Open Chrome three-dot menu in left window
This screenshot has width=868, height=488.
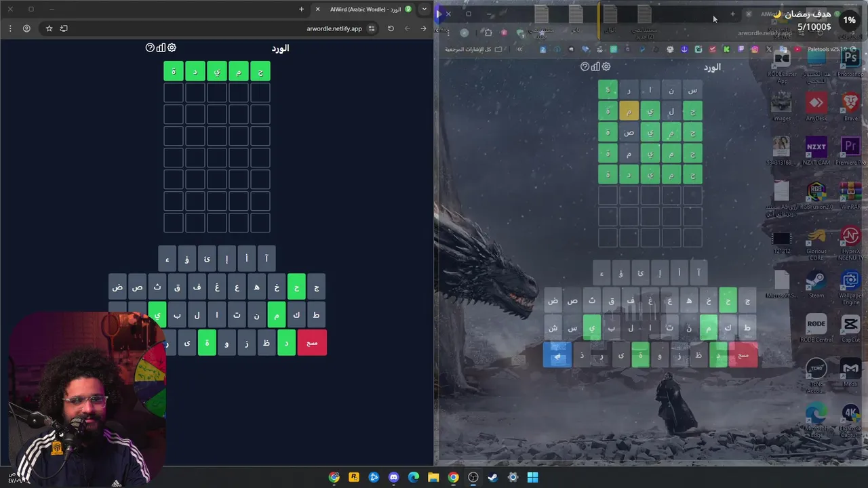pos(10,28)
